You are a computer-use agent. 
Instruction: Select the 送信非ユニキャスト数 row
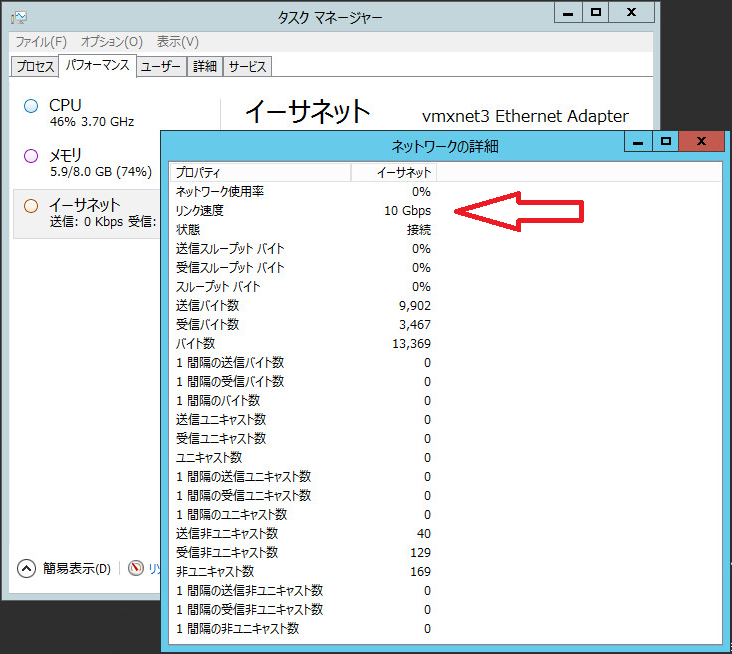pyautogui.click(x=303, y=534)
